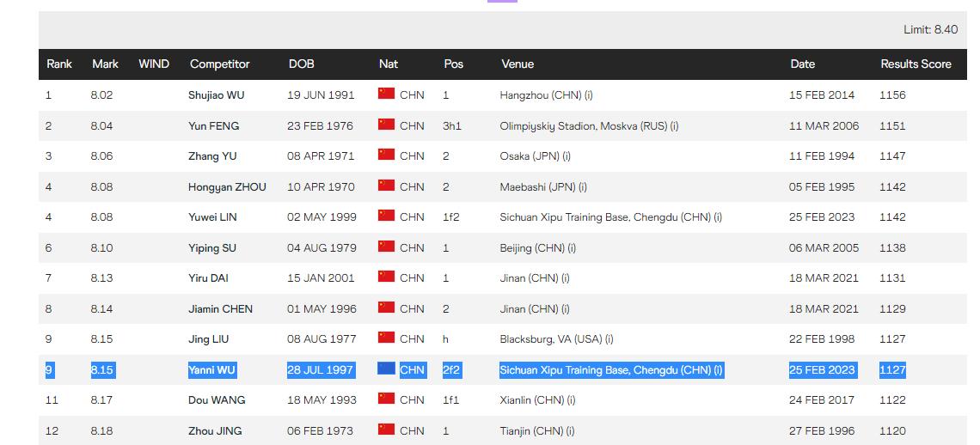The height and width of the screenshot is (445, 980).
Task: Click the Results Score column header
Action: [x=916, y=64]
